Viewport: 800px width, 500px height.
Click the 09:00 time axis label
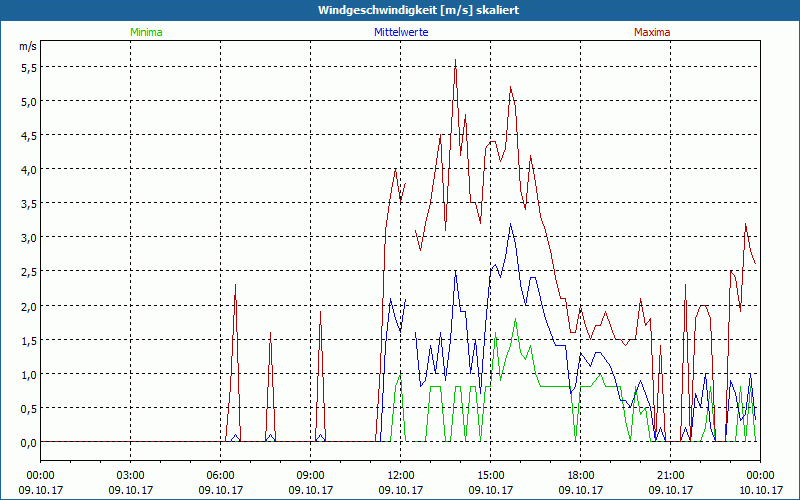311,476
